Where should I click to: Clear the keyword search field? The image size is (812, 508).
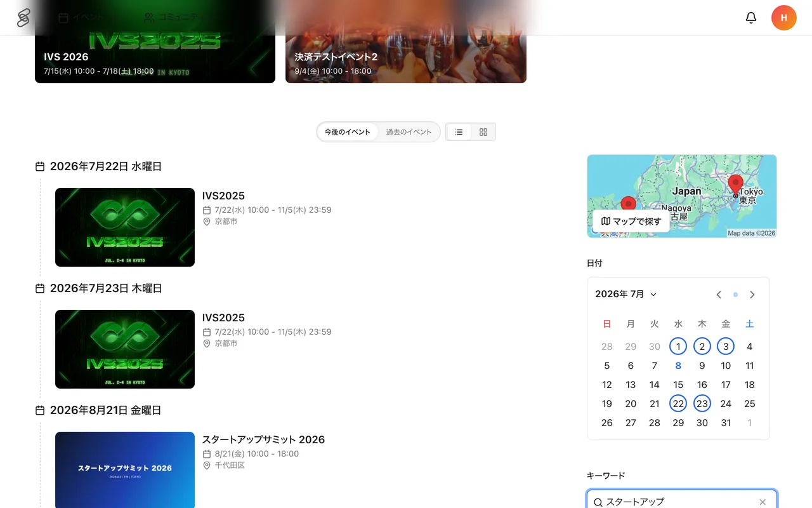coord(763,502)
